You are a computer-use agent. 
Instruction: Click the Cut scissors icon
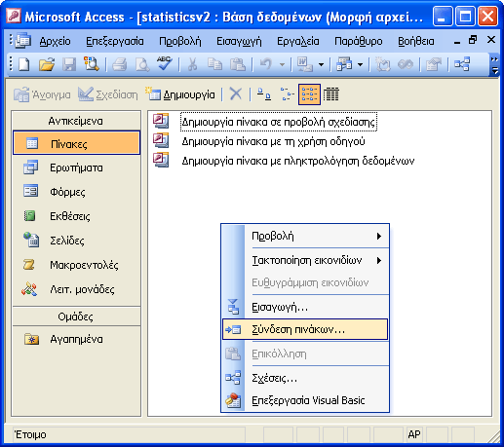(x=193, y=64)
